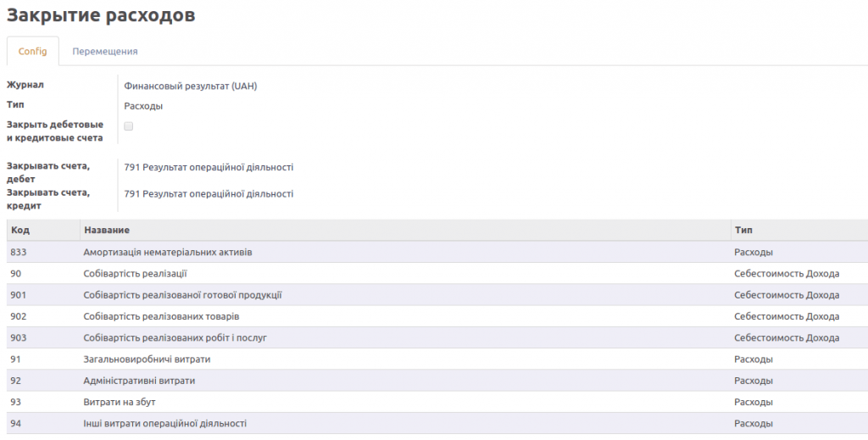Screen dimensions: 868x440
Task: Open row 903 Собівартість реалізованих робіт і послуг
Action: pos(437,337)
